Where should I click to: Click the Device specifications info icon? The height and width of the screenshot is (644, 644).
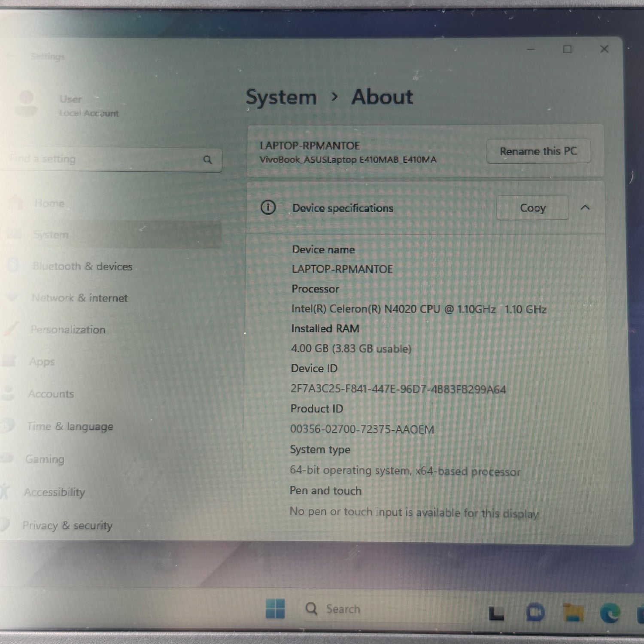[268, 208]
